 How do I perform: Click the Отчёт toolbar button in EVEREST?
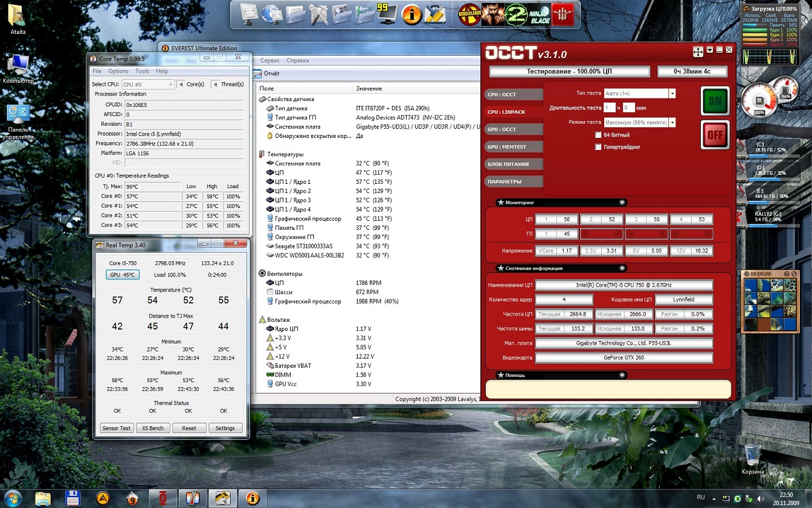tap(266, 73)
